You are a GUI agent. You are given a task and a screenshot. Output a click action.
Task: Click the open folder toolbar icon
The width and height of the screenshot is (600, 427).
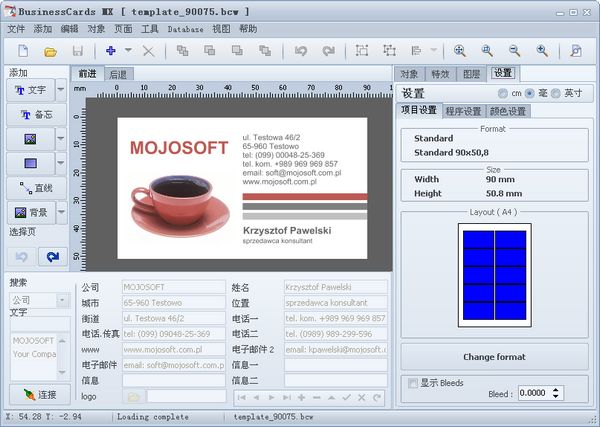pyautogui.click(x=49, y=50)
